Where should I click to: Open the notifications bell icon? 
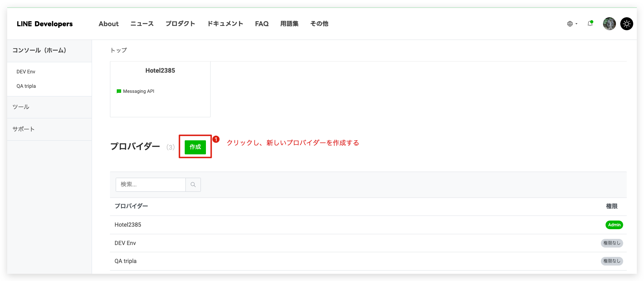[x=590, y=24]
